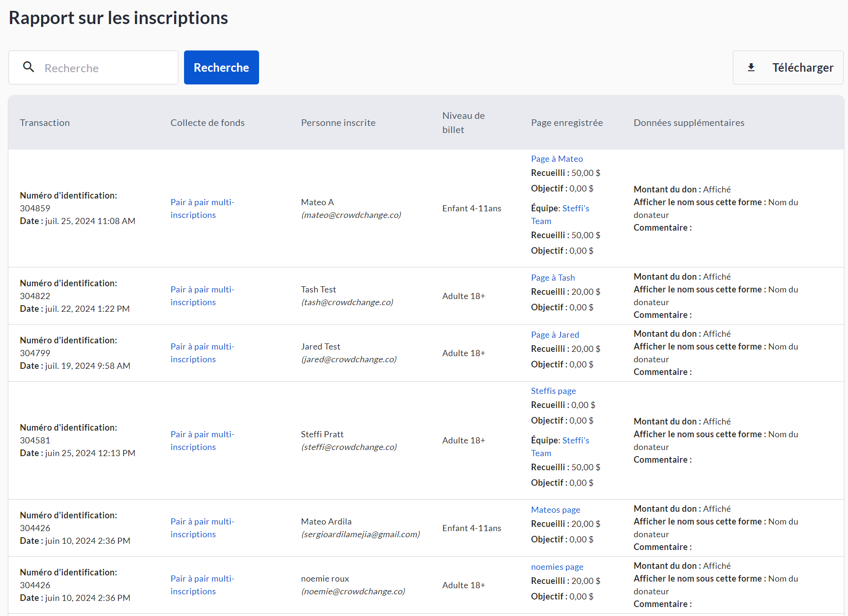
Task: Open the noemies page link
Action: pyautogui.click(x=557, y=567)
